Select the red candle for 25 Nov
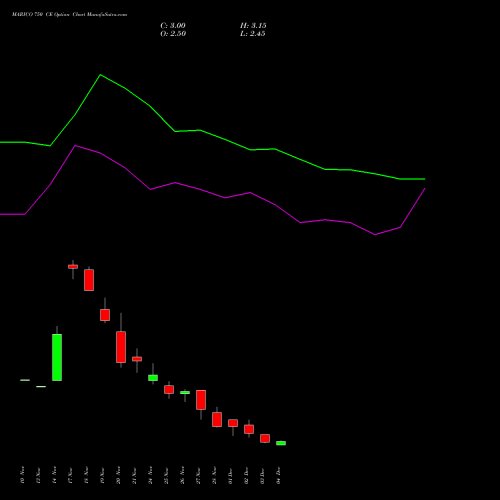 pos(169,389)
